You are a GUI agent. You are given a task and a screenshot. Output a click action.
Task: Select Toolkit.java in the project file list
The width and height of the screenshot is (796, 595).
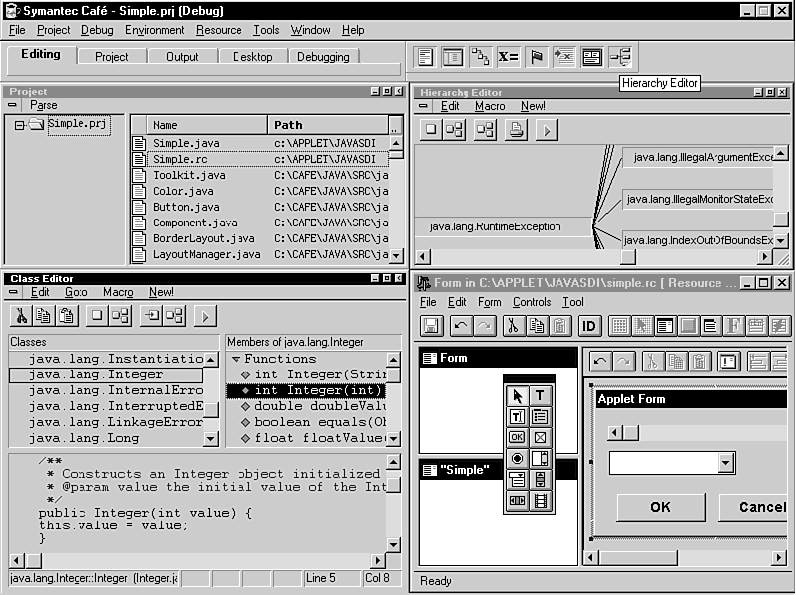(x=189, y=175)
